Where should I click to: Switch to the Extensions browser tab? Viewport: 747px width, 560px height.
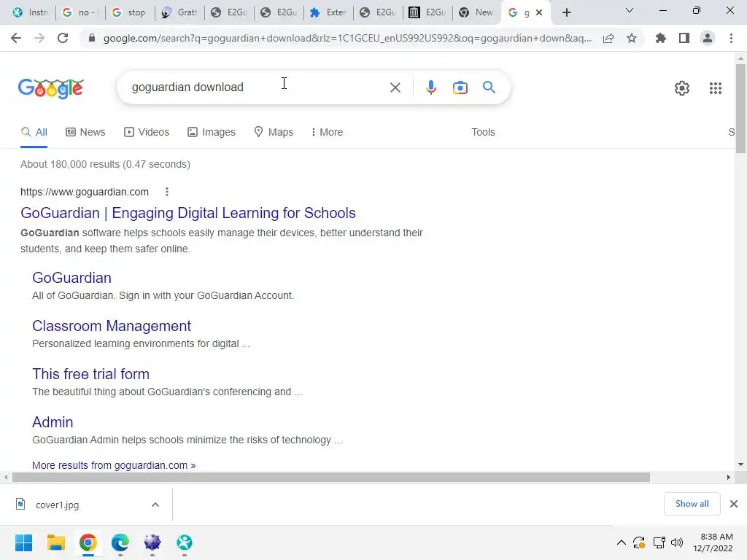pos(328,12)
